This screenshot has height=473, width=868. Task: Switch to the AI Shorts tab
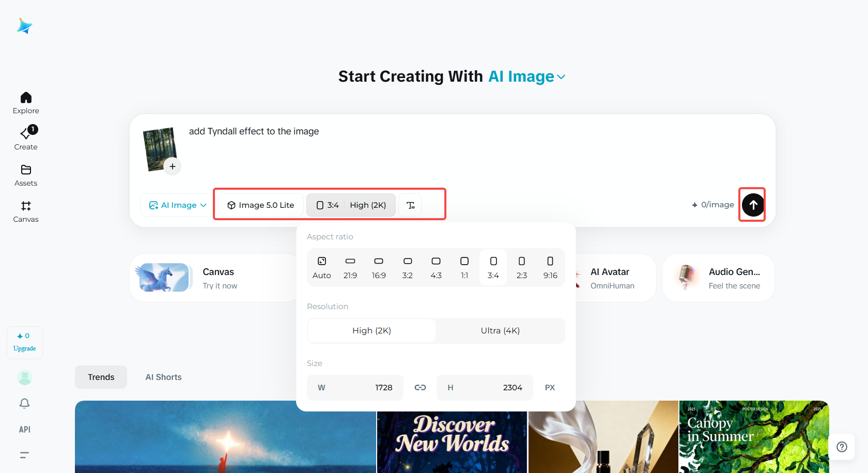click(163, 377)
